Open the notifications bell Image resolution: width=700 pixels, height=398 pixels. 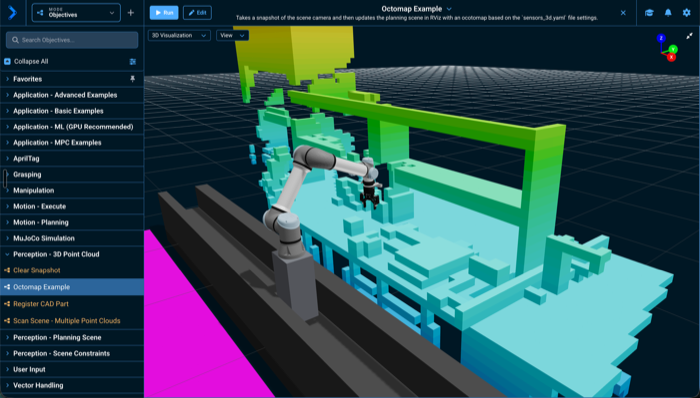tap(668, 12)
